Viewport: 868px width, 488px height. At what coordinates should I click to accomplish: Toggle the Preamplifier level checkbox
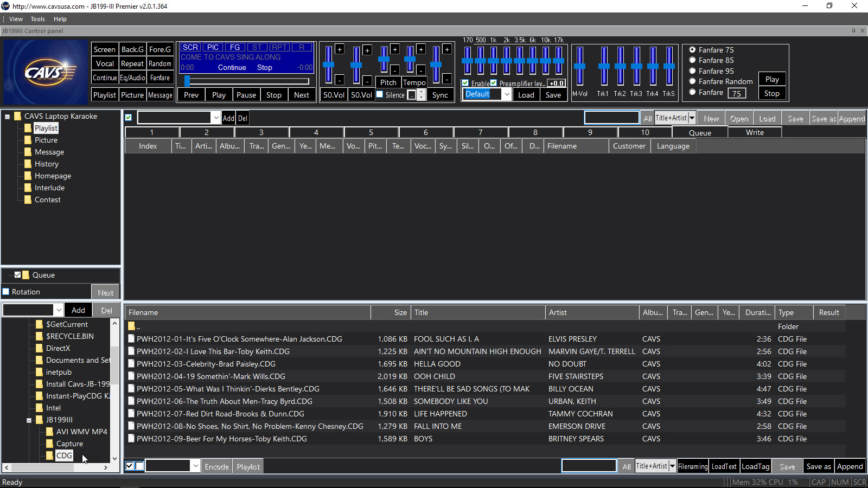tap(494, 83)
